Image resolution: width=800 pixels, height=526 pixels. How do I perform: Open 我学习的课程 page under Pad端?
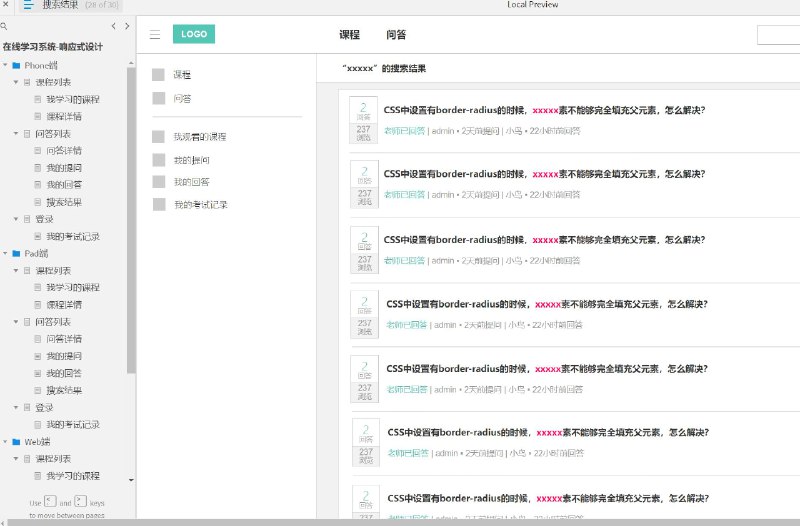coord(73,288)
